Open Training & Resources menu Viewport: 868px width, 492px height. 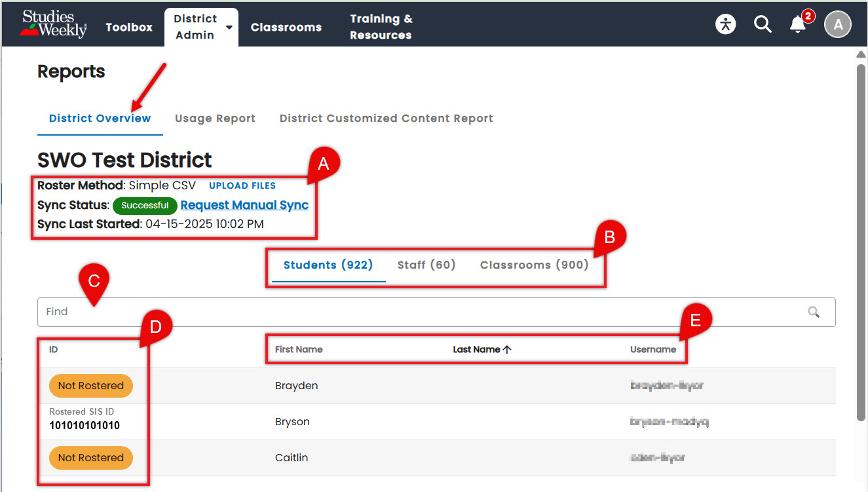click(x=381, y=27)
